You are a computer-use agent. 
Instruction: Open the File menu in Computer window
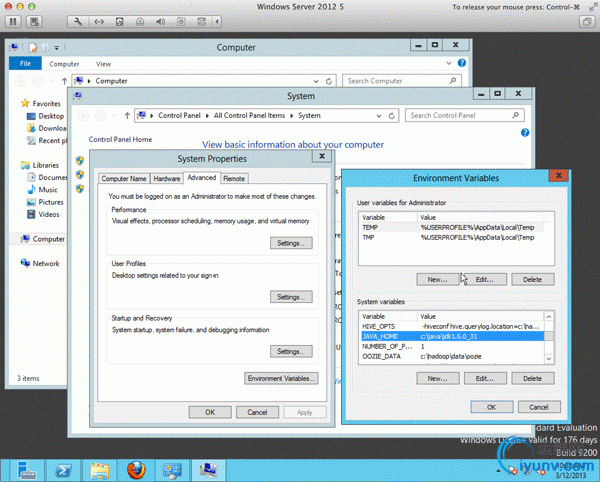[25, 64]
